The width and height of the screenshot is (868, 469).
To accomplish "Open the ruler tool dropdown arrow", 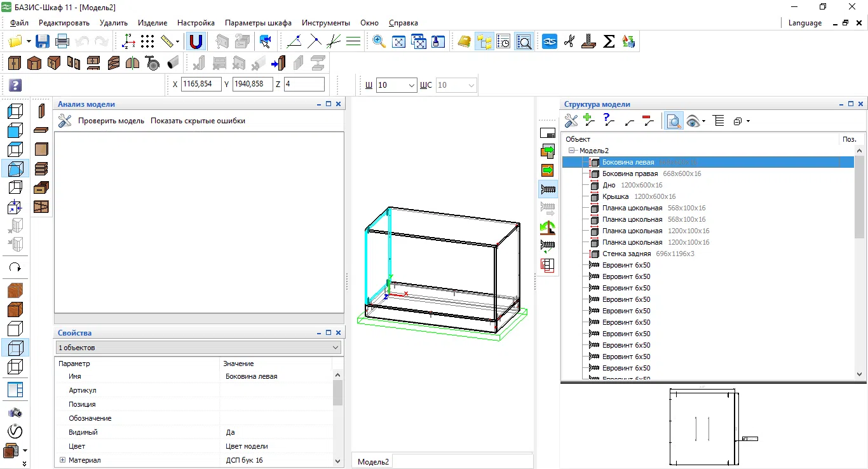I will pyautogui.click(x=177, y=42).
